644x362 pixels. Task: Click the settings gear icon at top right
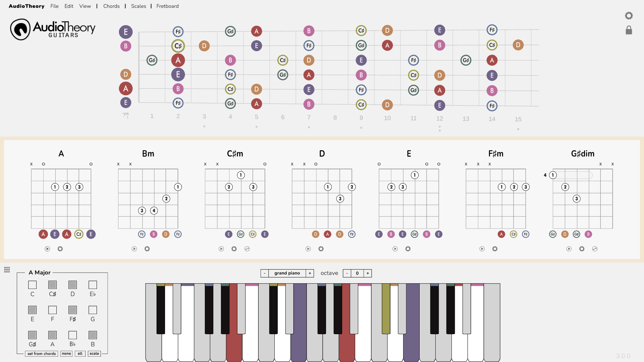[x=629, y=16]
